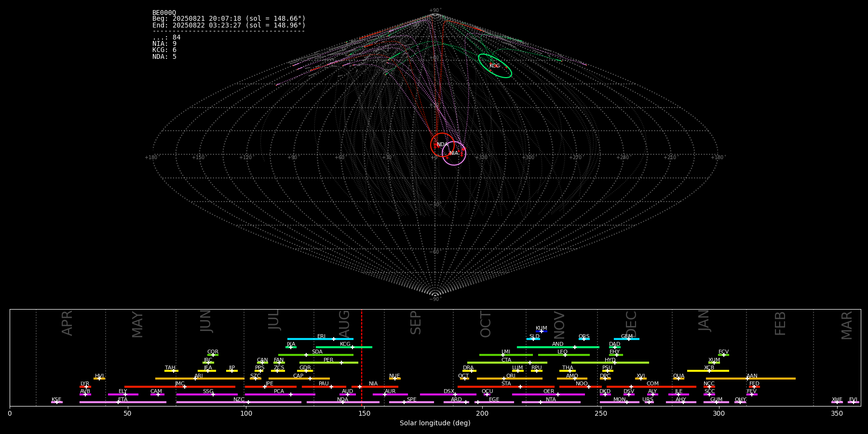
Task: Click the +150 longitude label
Action: click(198, 157)
